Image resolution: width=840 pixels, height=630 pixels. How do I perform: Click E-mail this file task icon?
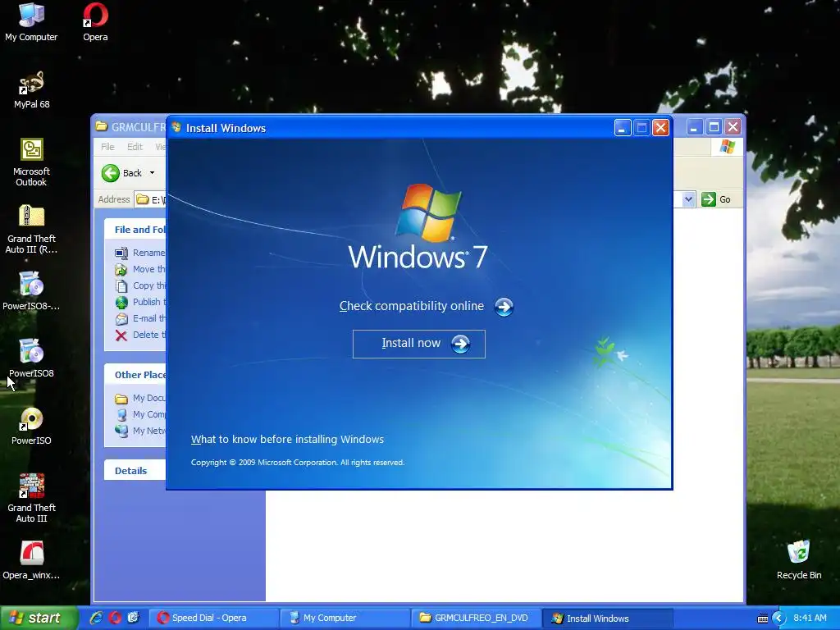(x=121, y=319)
